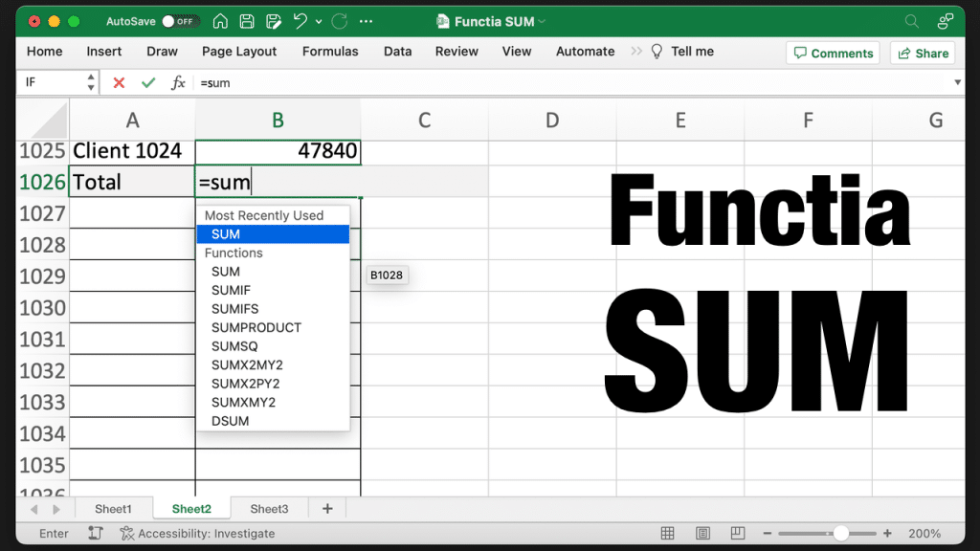
Task: Choose SUMIF from autocomplete list
Action: [x=273, y=291]
